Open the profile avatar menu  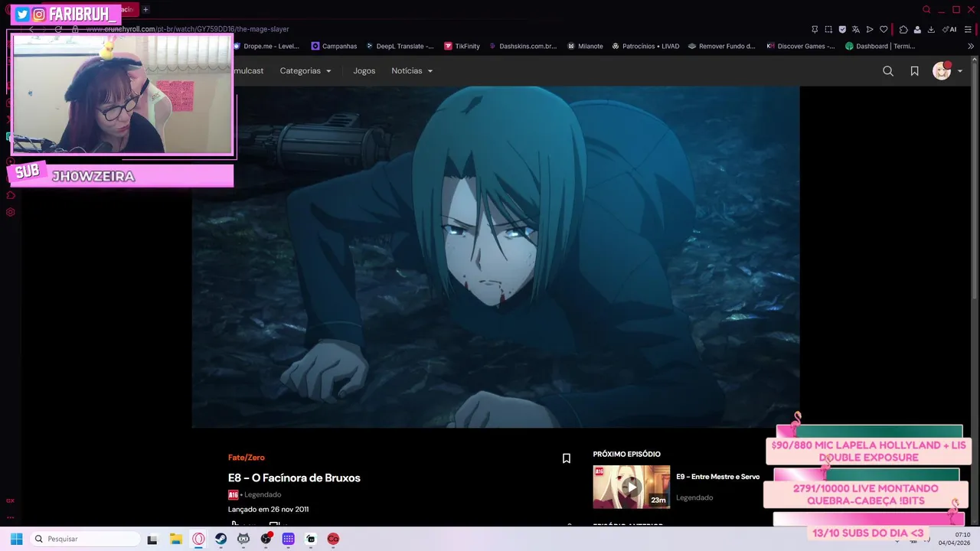click(x=942, y=71)
